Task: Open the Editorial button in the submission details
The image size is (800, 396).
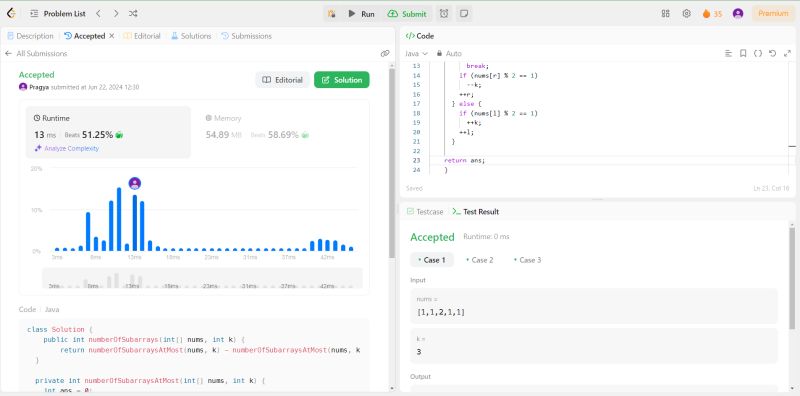Action: 283,80
